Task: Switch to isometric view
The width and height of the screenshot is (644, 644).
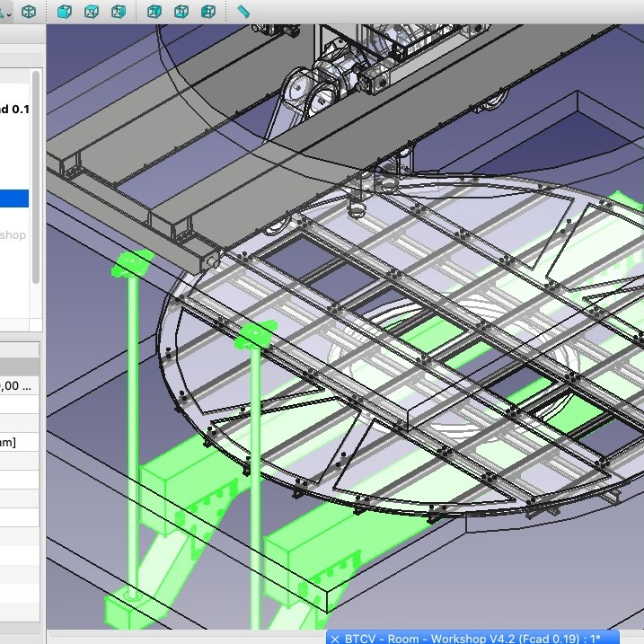Action: pyautogui.click(x=30, y=12)
